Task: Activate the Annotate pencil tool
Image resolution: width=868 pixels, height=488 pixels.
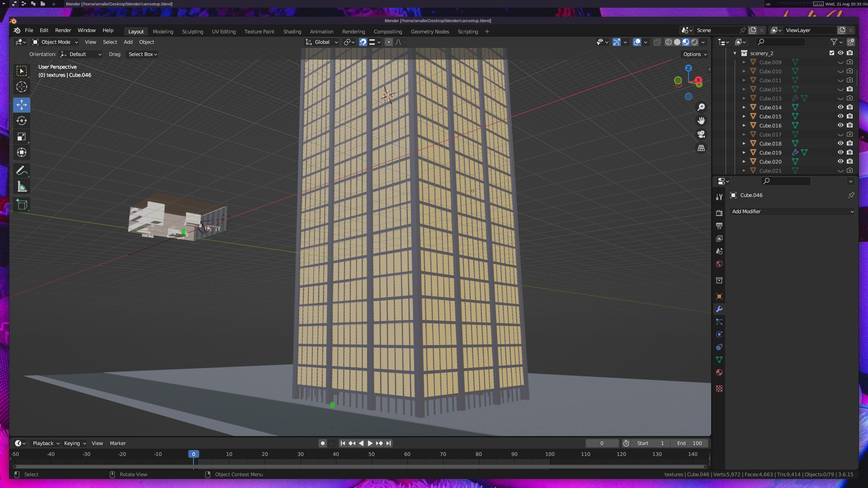Action: [21, 171]
